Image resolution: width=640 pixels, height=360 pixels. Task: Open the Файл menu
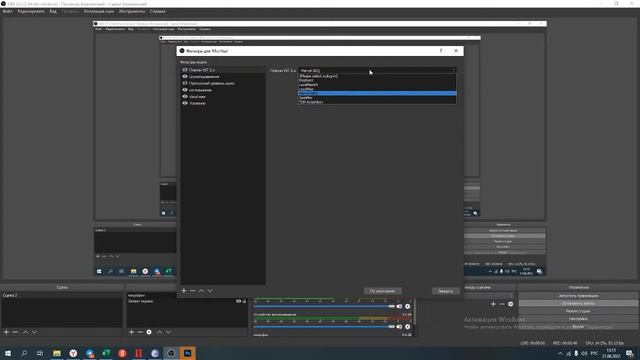pyautogui.click(x=8, y=11)
